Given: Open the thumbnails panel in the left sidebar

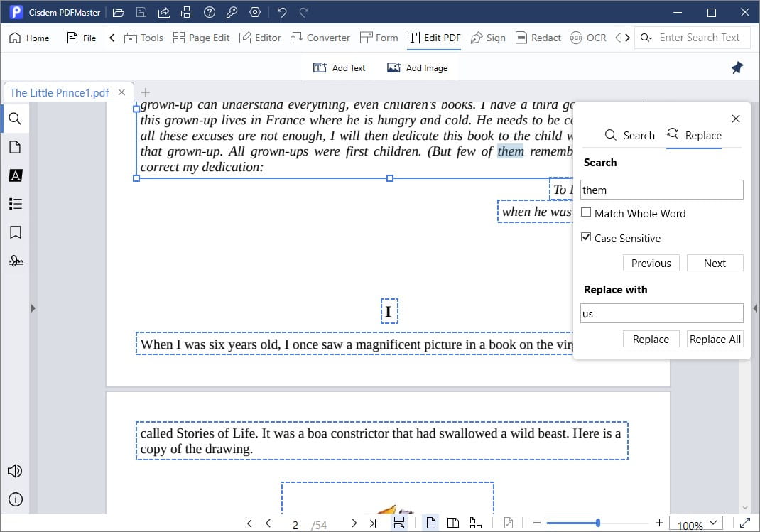Looking at the screenshot, I should point(15,147).
